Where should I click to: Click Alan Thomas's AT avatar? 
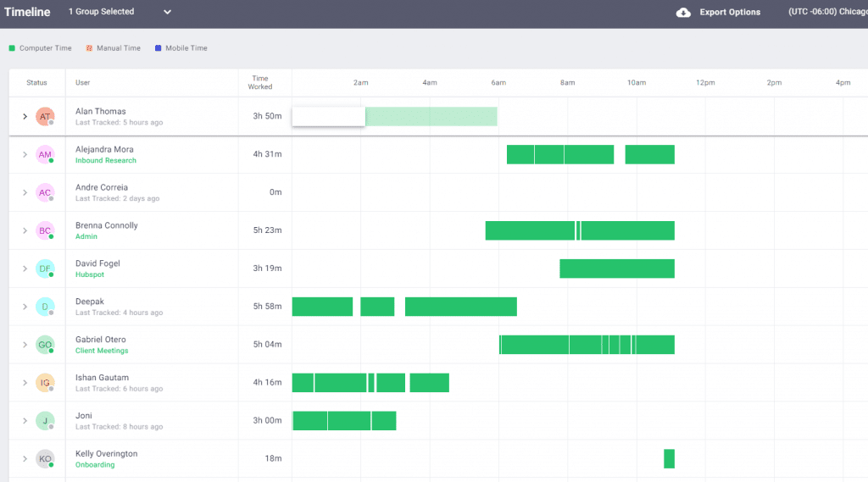click(x=45, y=116)
